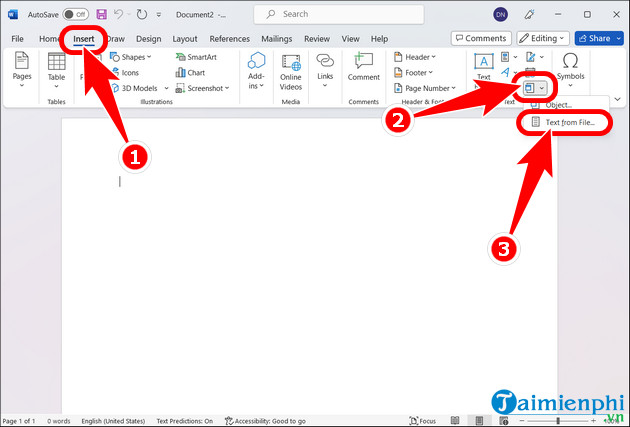The height and width of the screenshot is (427, 630).
Task: Click Accessibility: Good to go status
Action: pyautogui.click(x=265, y=421)
